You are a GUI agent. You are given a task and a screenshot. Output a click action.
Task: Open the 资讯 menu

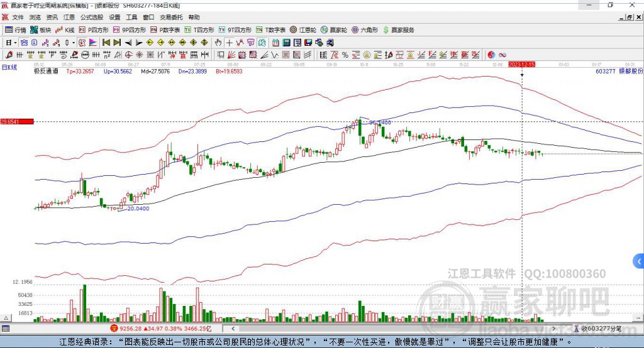click(x=52, y=17)
